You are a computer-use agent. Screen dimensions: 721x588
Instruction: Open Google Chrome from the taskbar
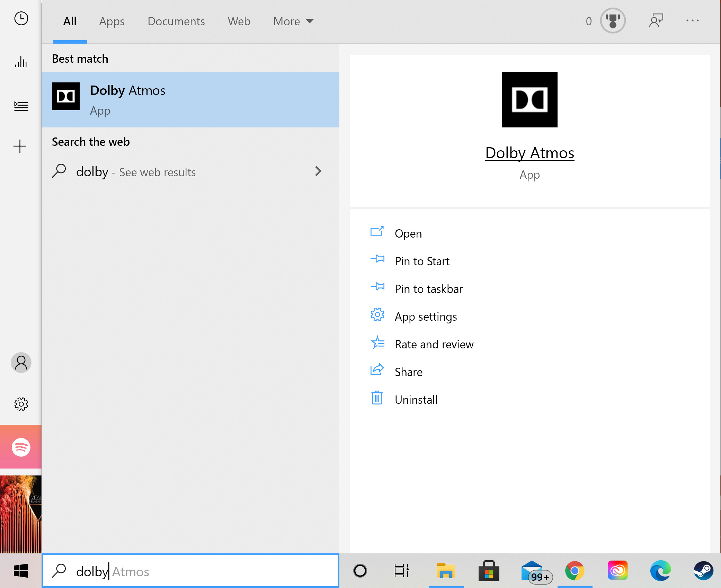(x=575, y=571)
